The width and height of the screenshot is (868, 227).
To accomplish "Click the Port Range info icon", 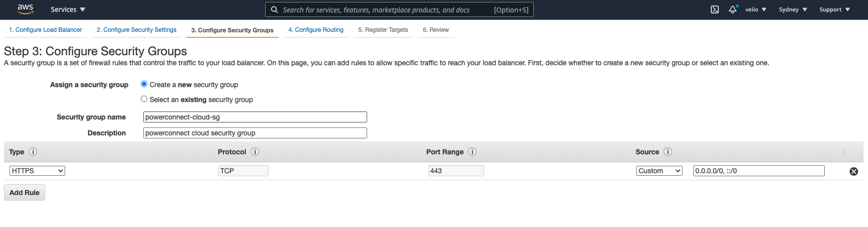I will click(472, 152).
